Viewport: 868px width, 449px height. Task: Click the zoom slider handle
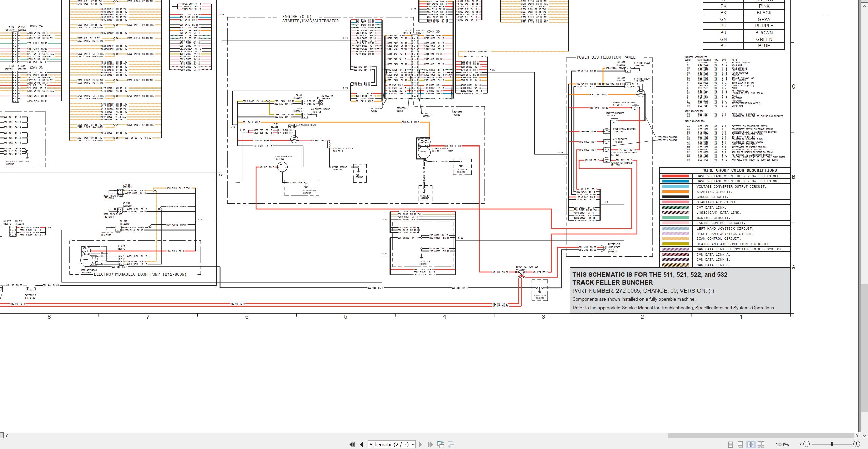[831, 444]
